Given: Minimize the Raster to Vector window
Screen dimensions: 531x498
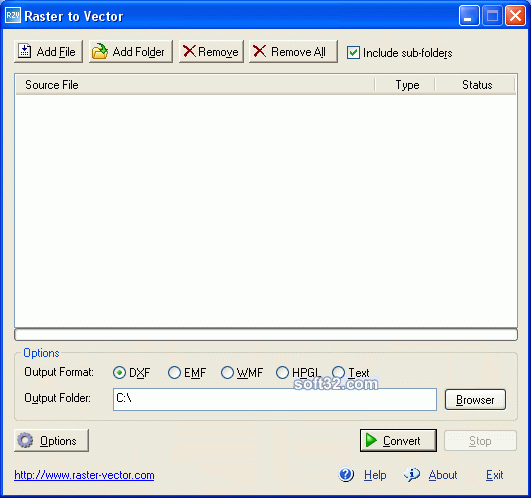Looking at the screenshot, I should tap(469, 16).
